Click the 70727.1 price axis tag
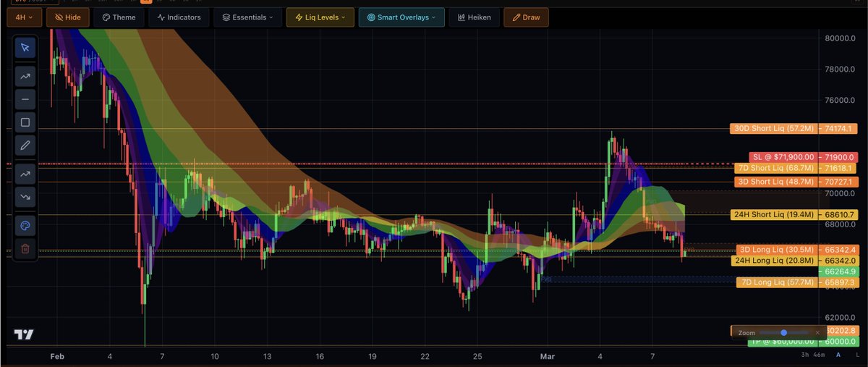 click(838, 182)
